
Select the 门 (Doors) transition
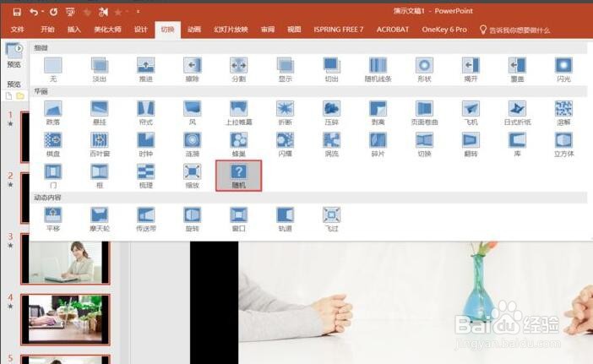53,177
